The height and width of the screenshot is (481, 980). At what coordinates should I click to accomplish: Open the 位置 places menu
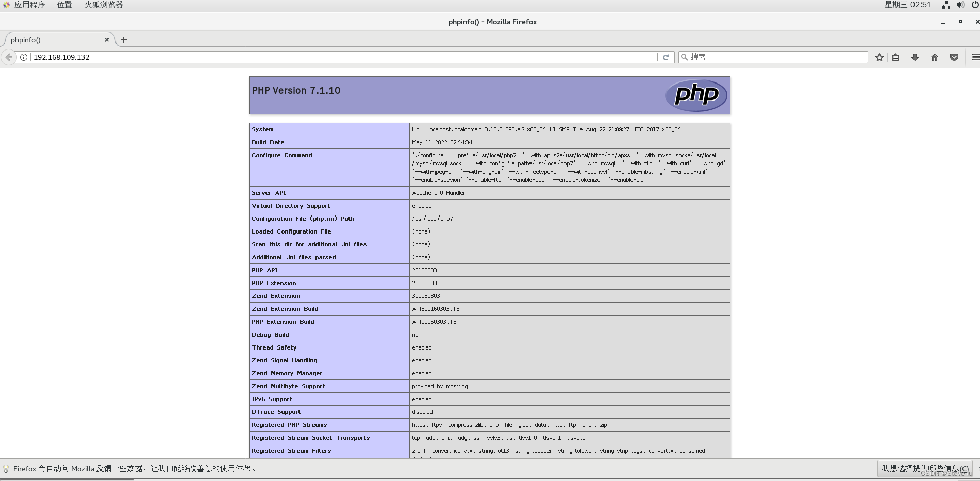click(x=64, y=5)
